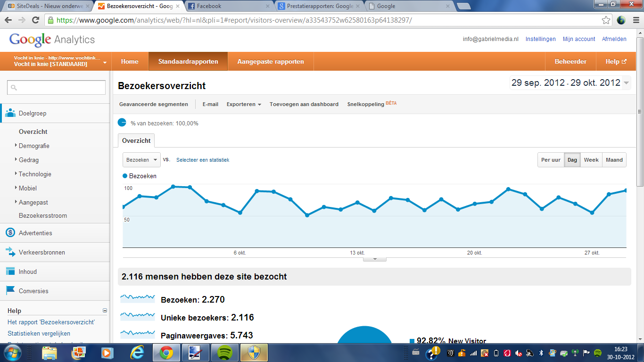Screen dimensions: 644x362
Task: Click Toevoegen aan dashboard
Action: tap(304, 104)
